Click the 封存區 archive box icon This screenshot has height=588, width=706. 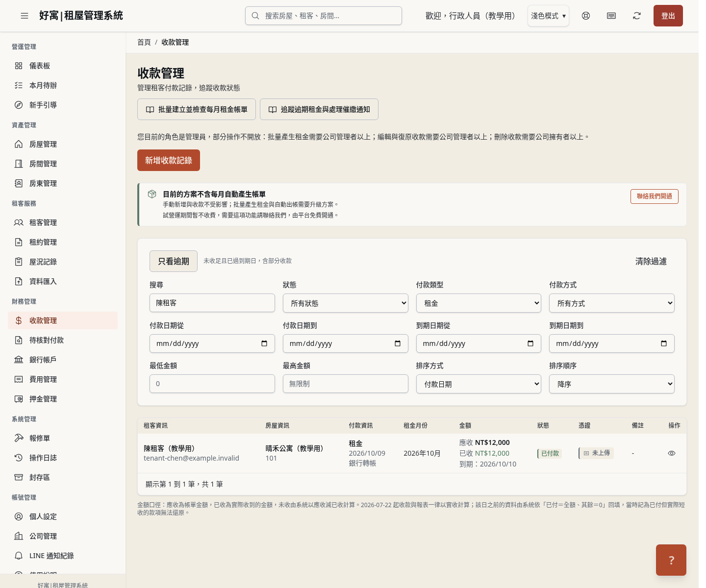(19, 477)
